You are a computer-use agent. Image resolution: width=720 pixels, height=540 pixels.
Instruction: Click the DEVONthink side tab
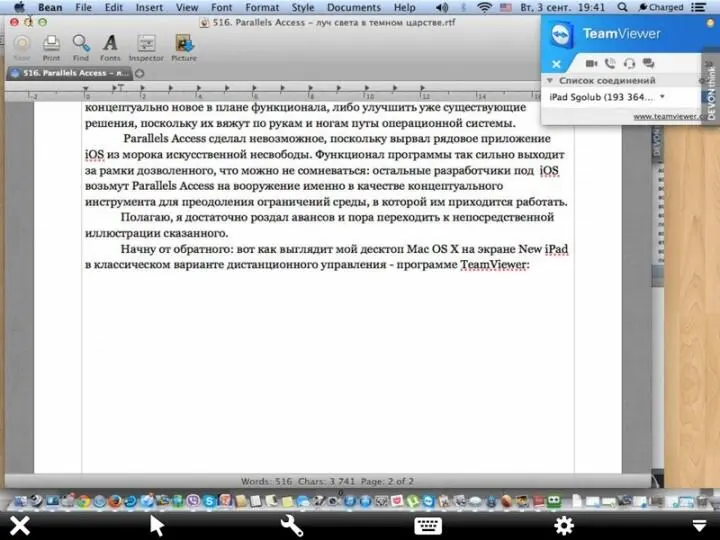coord(712,92)
